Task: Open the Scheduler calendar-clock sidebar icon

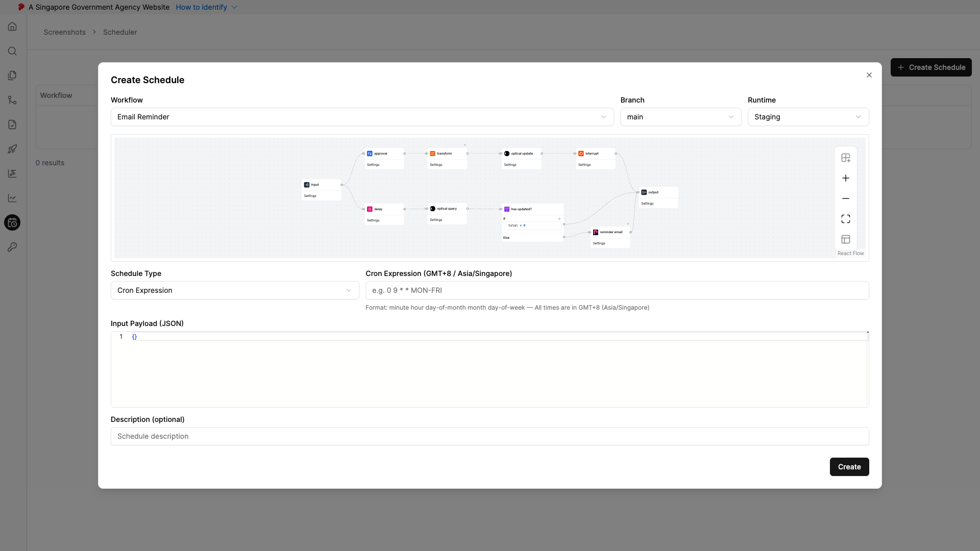Action: coord(12,222)
